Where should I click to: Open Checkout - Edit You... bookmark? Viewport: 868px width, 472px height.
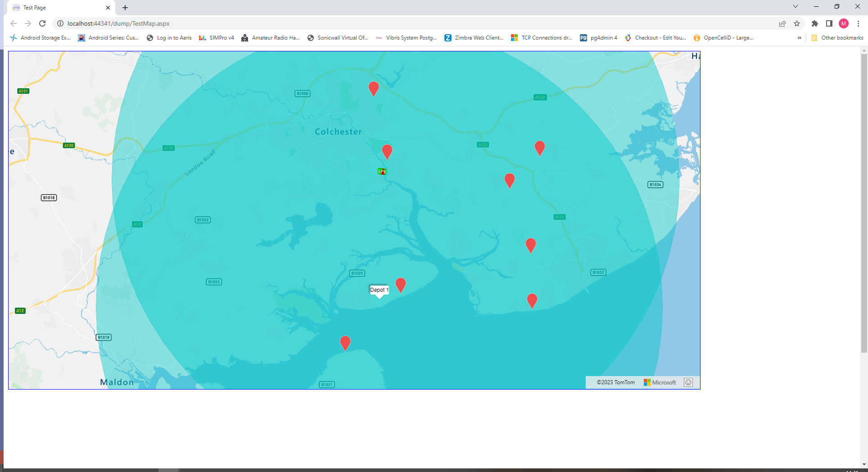tap(656, 38)
